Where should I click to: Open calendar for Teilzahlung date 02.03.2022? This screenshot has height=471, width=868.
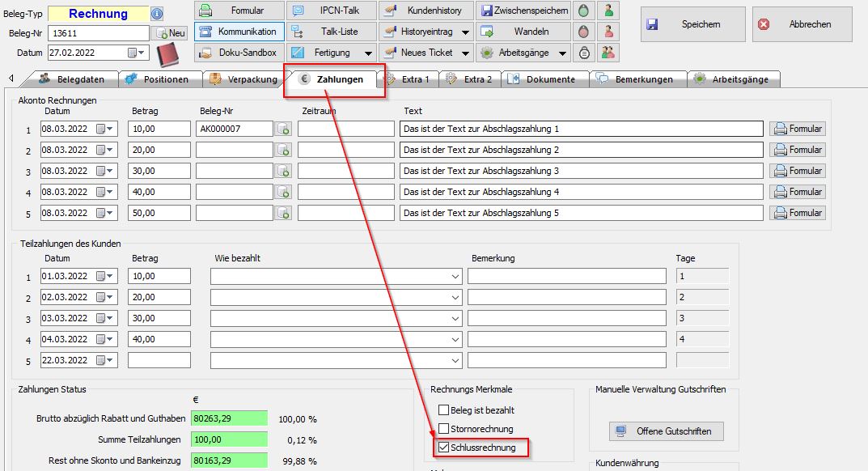point(104,298)
